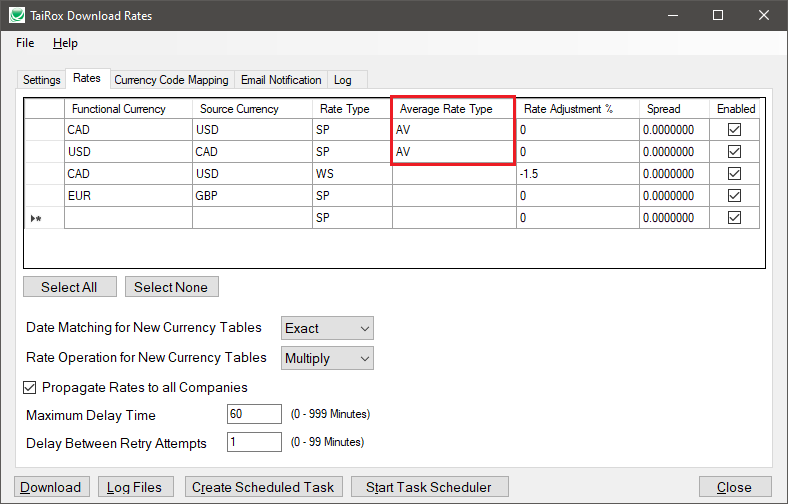Open Log Files

click(x=136, y=487)
